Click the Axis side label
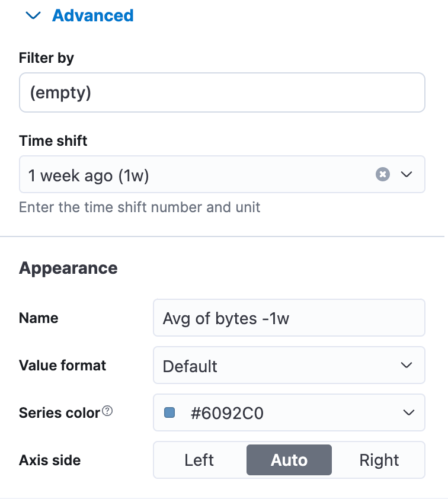Screen dimensions: 448x499 click(x=50, y=460)
